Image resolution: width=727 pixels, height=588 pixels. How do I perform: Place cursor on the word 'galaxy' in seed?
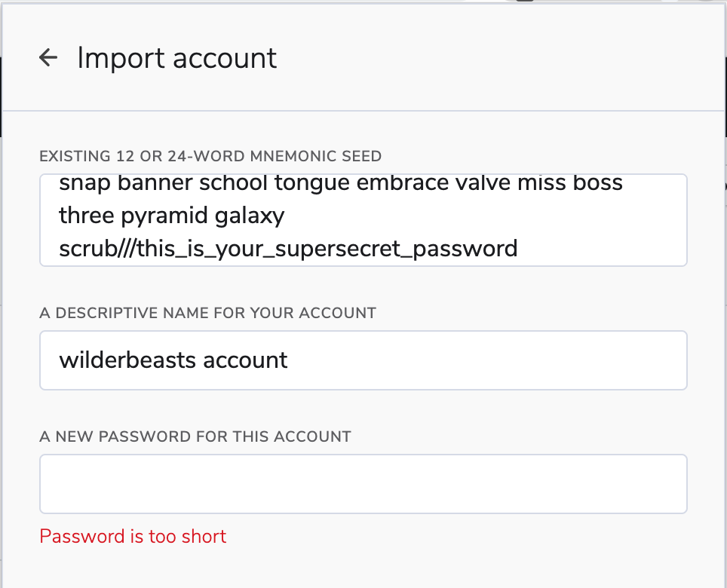(x=250, y=216)
